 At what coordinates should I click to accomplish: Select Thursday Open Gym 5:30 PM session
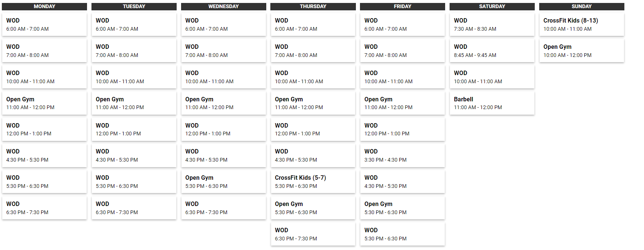313,208
